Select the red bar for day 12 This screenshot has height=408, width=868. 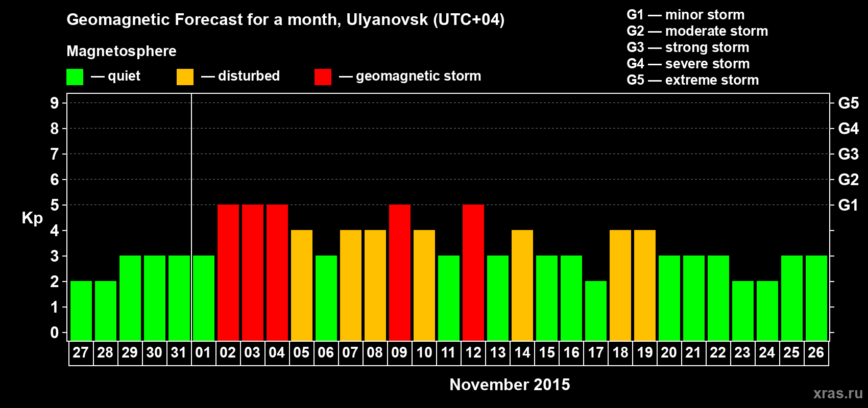[473, 272]
